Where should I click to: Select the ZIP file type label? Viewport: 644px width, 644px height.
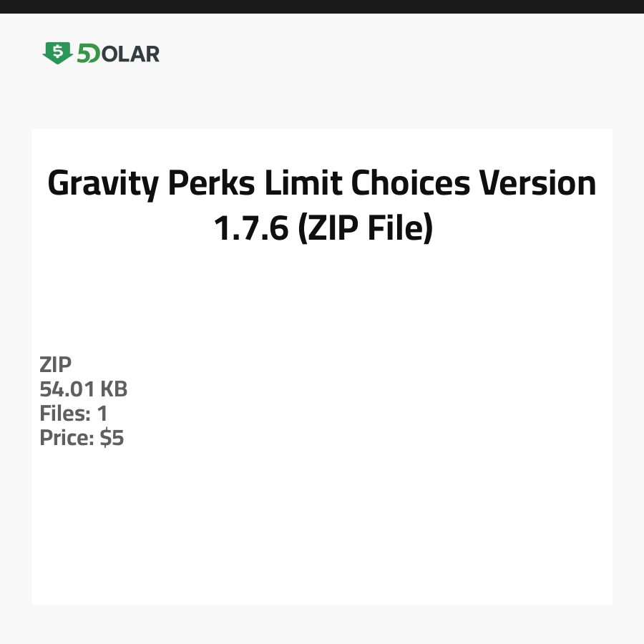(56, 365)
